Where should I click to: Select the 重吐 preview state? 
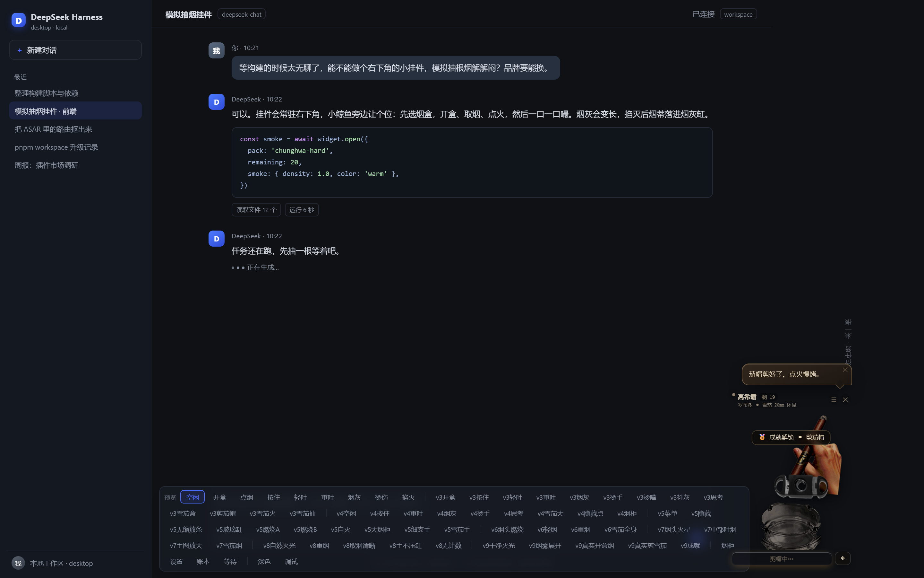pyautogui.click(x=328, y=497)
